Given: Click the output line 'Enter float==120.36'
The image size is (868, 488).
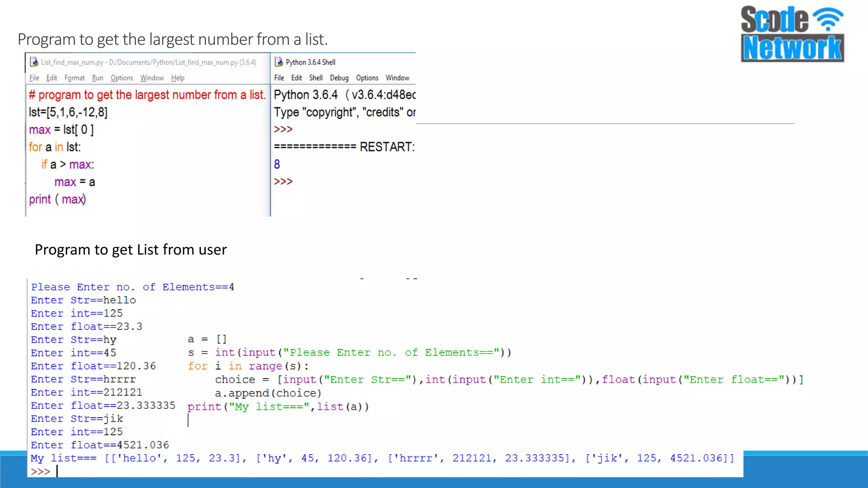Looking at the screenshot, I should 93,366.
